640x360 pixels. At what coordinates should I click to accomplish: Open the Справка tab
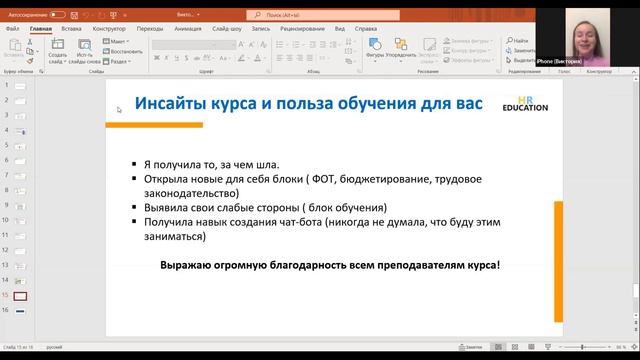(x=366, y=29)
